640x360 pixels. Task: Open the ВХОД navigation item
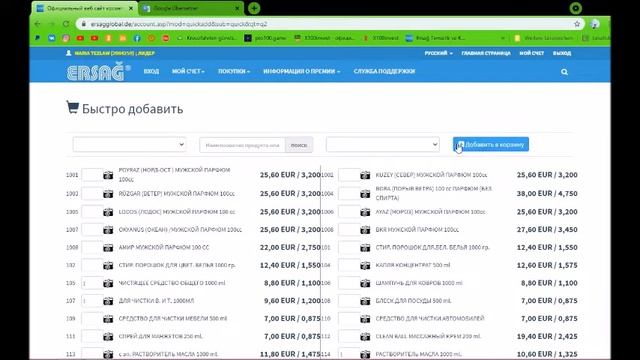point(151,71)
